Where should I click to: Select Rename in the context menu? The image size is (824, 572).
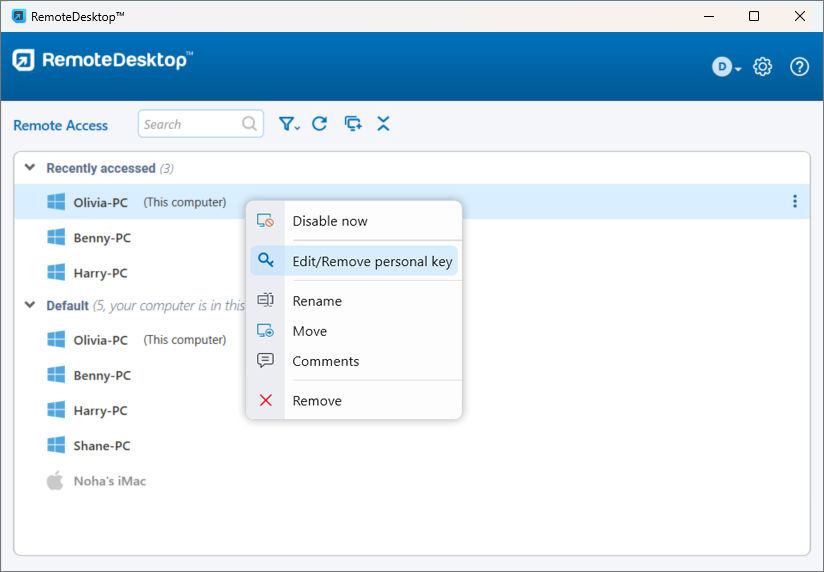[x=316, y=301]
